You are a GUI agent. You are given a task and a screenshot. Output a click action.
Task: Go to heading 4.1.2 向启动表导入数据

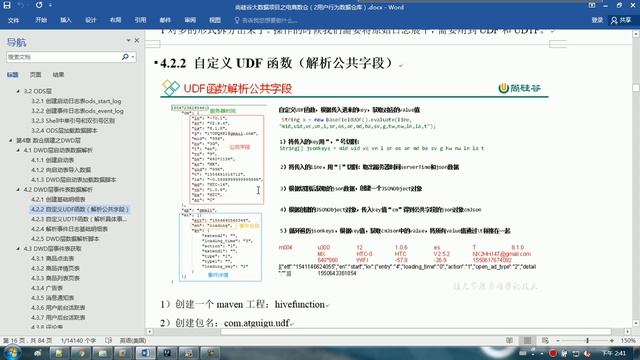coord(61,170)
